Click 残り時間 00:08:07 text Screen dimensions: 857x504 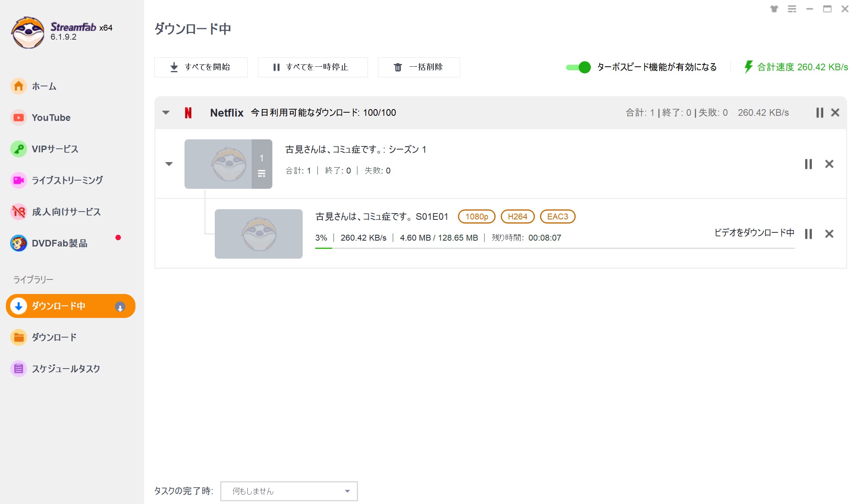(526, 238)
